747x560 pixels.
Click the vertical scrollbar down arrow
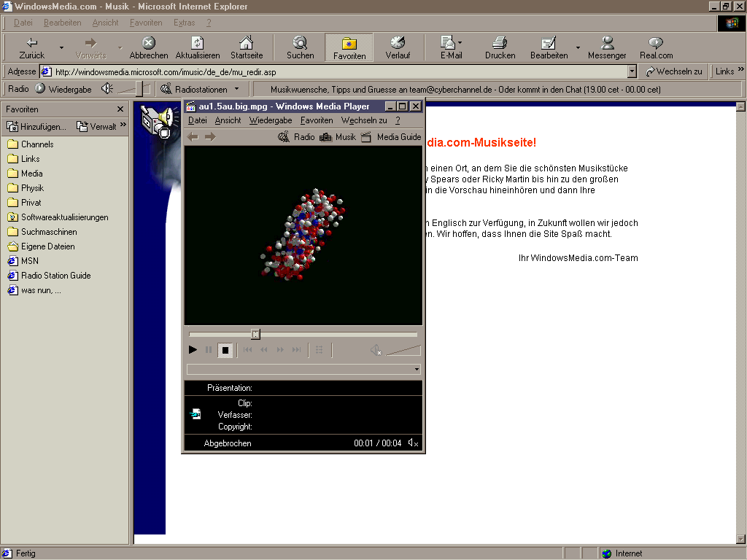[x=740, y=540]
